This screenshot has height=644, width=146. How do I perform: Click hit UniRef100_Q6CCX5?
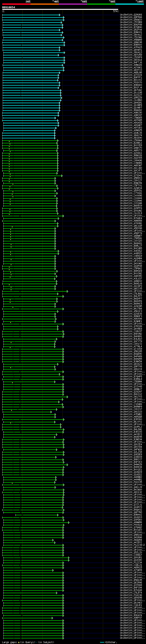point(131,289)
